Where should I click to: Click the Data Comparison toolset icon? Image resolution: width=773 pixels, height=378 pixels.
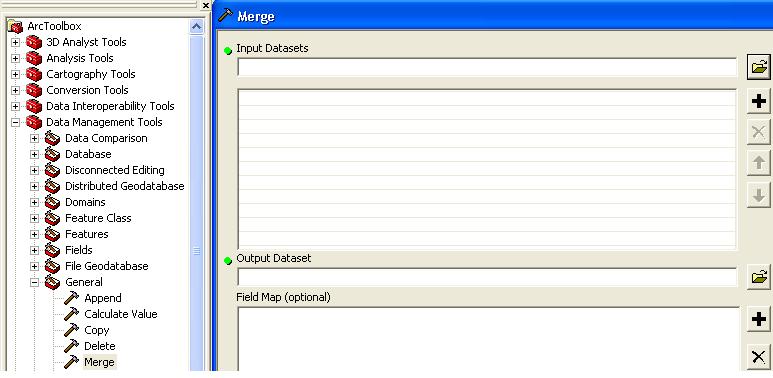click(52, 138)
